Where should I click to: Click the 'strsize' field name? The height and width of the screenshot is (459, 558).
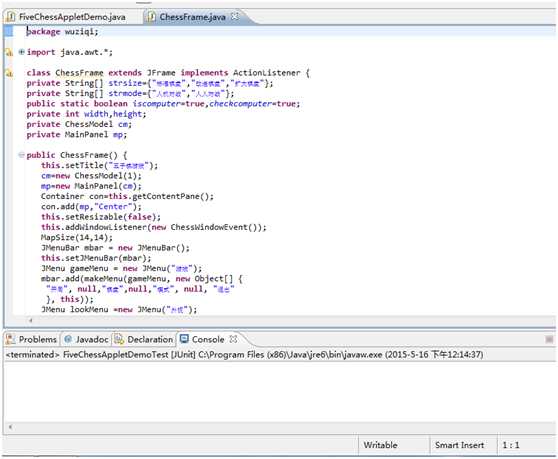point(125,83)
